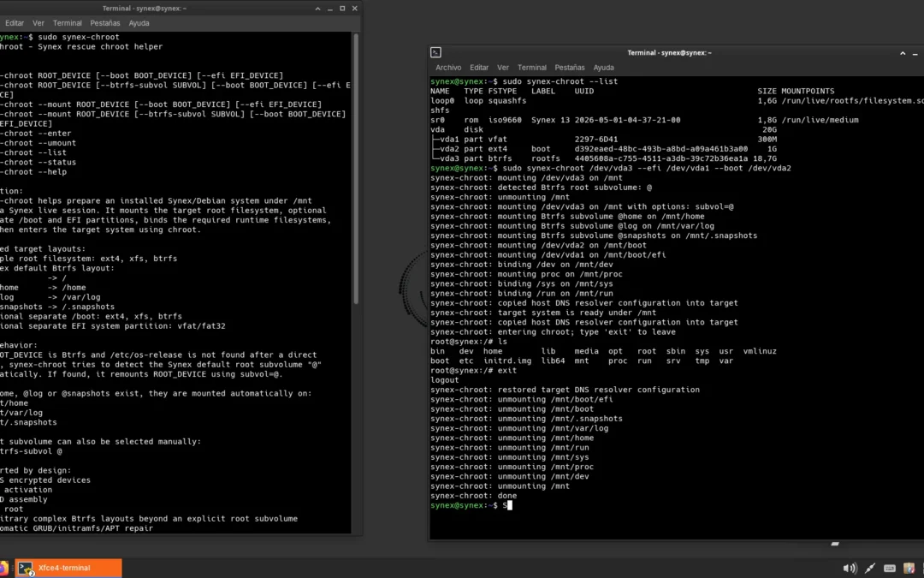Open Ver menu in right terminal
Image resolution: width=924 pixels, height=578 pixels.
coord(503,68)
